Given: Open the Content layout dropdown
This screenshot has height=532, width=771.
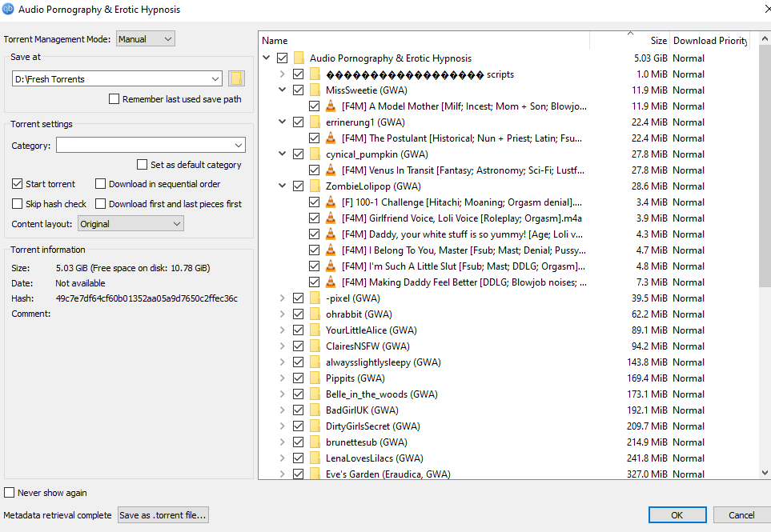Looking at the screenshot, I should pyautogui.click(x=131, y=224).
